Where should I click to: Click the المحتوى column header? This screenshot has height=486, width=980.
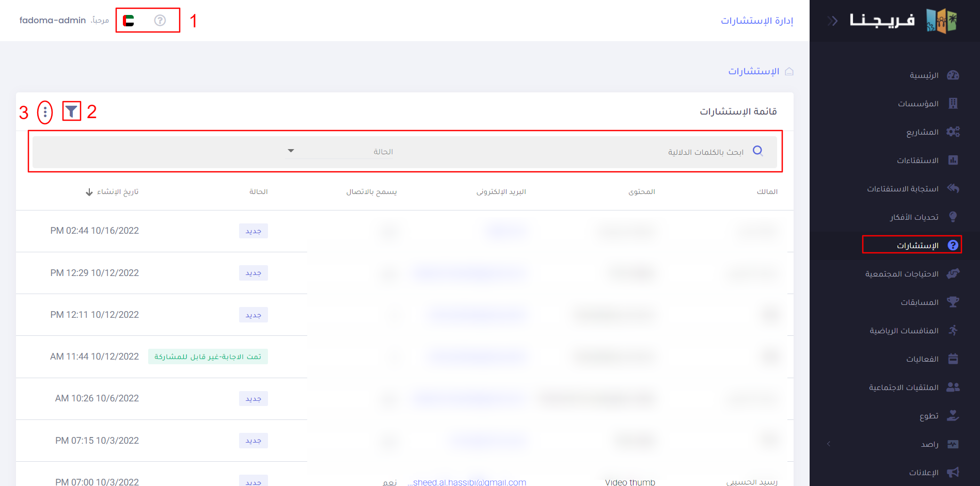pyautogui.click(x=641, y=192)
